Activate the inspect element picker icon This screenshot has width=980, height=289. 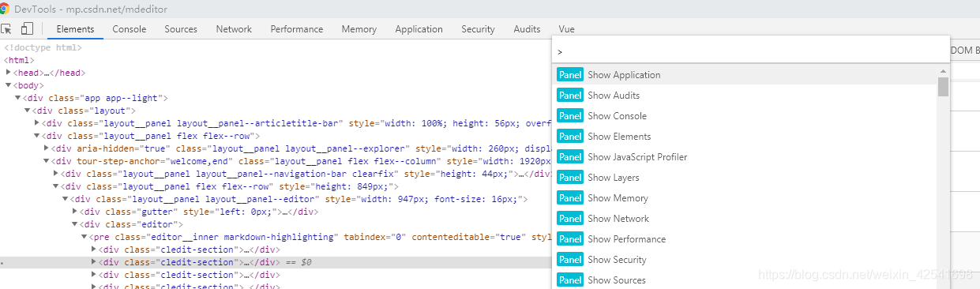[x=6, y=29]
